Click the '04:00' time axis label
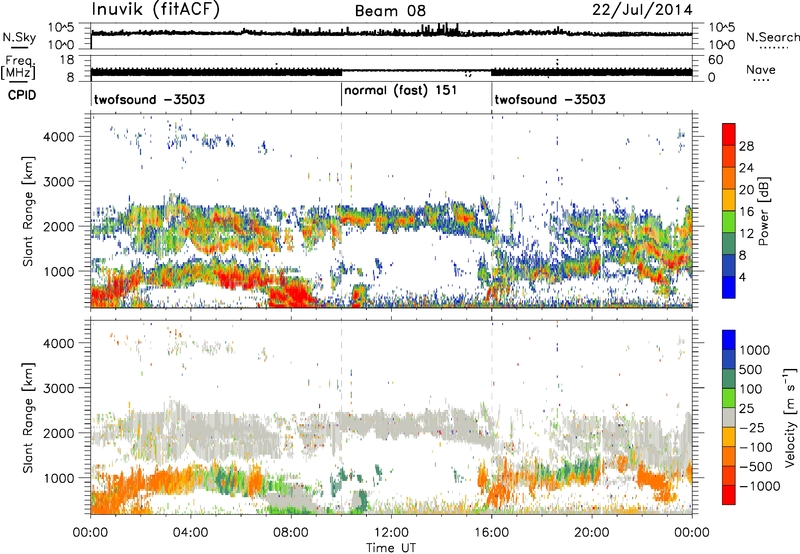The width and height of the screenshot is (800, 554). point(190,533)
